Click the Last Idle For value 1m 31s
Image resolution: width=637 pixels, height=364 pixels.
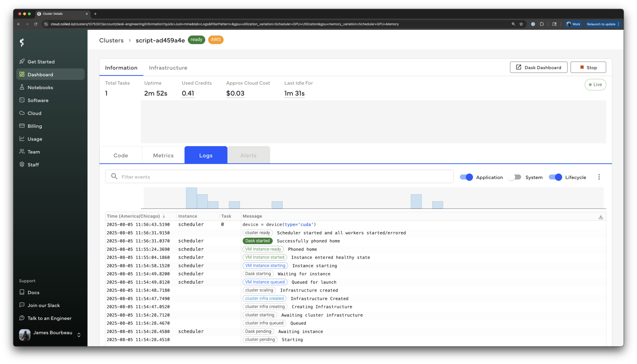pyautogui.click(x=294, y=93)
